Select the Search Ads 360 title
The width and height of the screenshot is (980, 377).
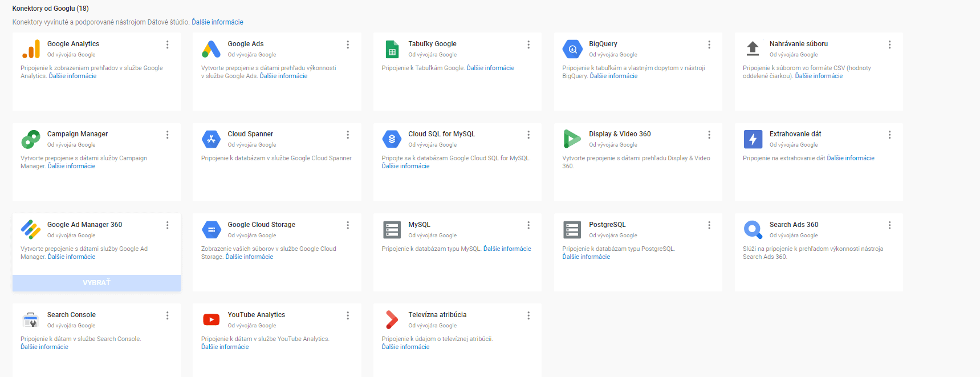(794, 225)
